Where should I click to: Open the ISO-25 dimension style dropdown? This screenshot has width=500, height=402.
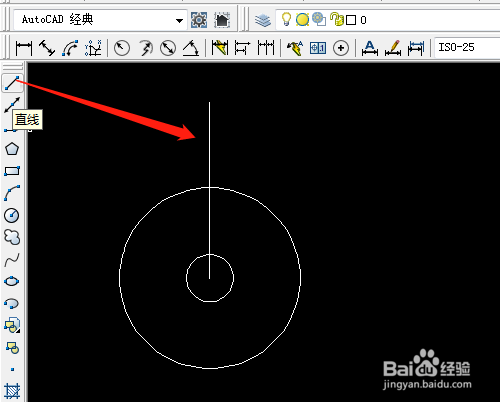click(467, 47)
